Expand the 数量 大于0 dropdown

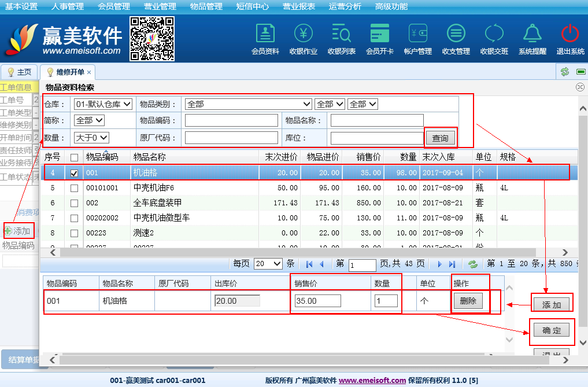(x=91, y=138)
